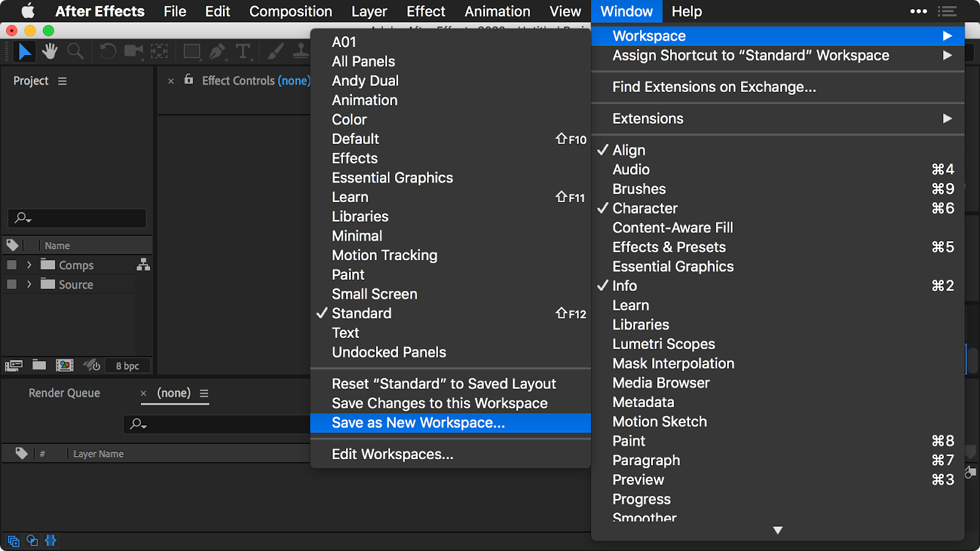The width and height of the screenshot is (980, 551).
Task: Switch to the Render Queue tab
Action: click(x=64, y=393)
